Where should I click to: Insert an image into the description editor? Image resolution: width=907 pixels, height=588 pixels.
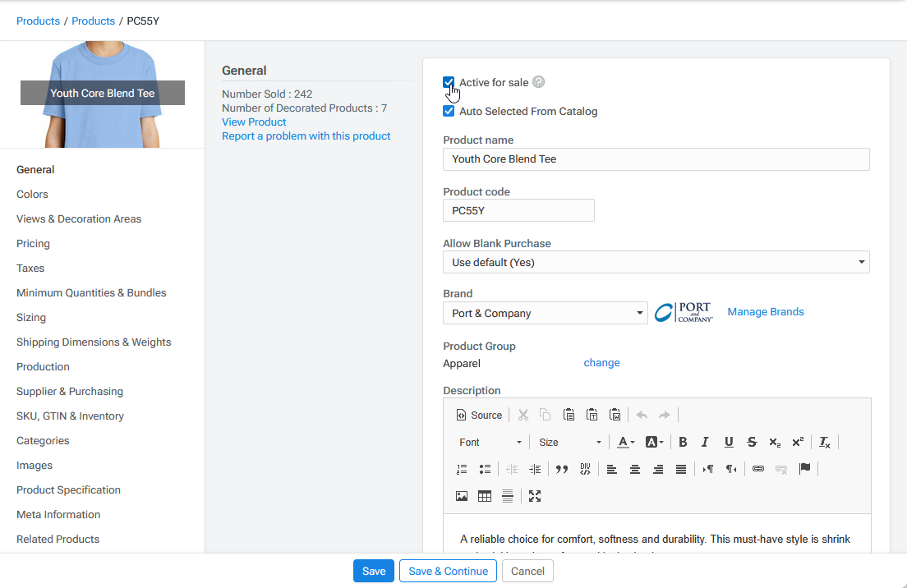tap(461, 496)
